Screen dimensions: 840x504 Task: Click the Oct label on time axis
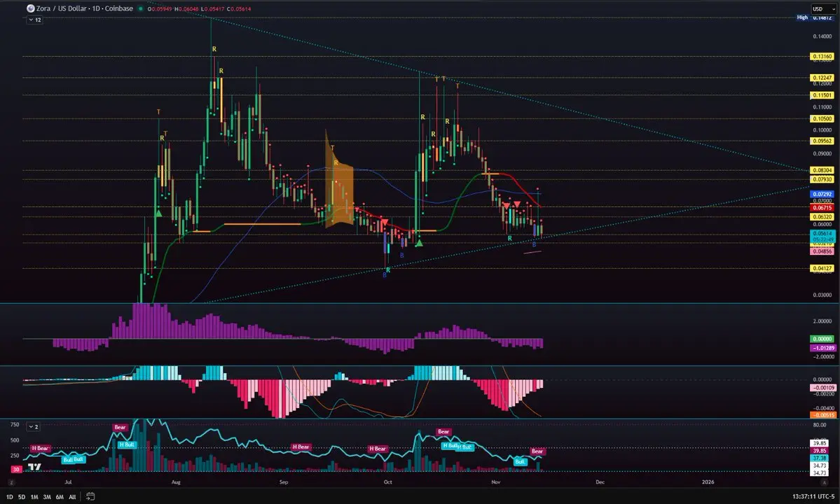coord(388,482)
